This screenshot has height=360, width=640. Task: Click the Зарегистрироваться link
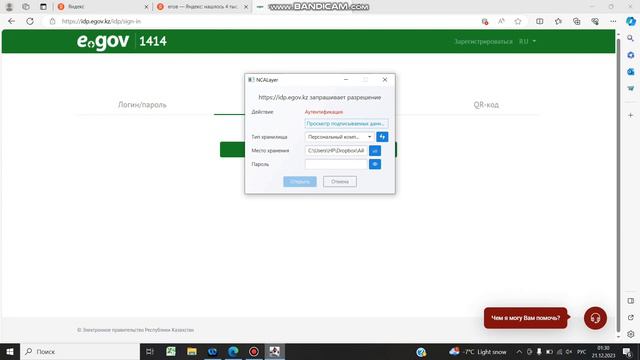(x=483, y=42)
